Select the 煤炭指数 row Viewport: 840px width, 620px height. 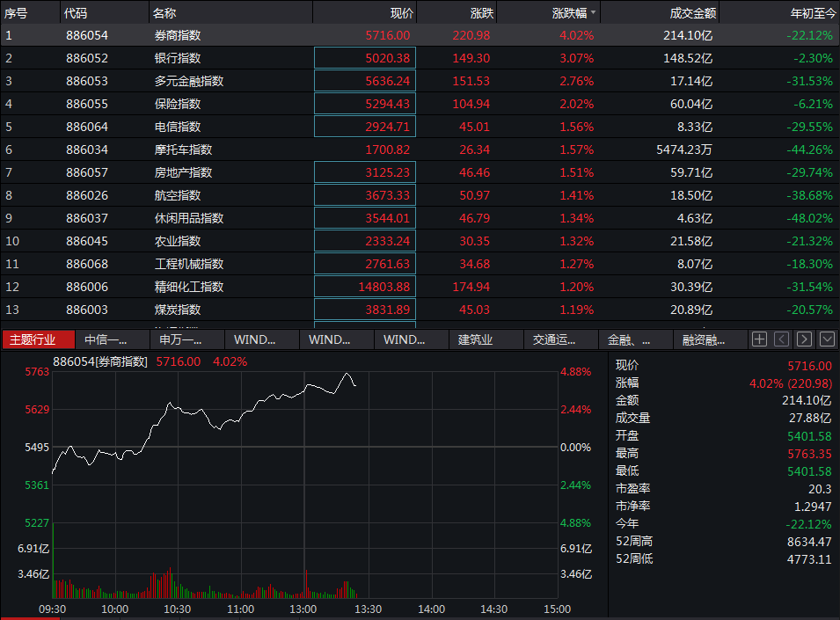pos(178,310)
